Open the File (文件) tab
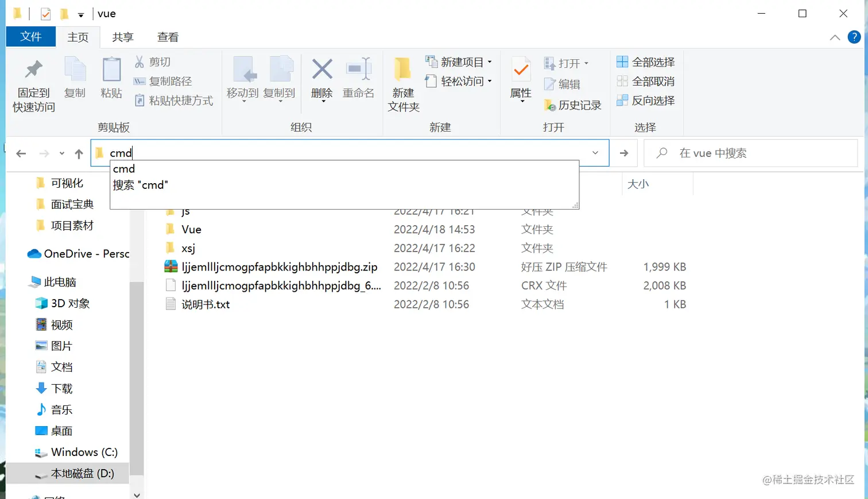The height and width of the screenshot is (499, 868). [x=31, y=37]
